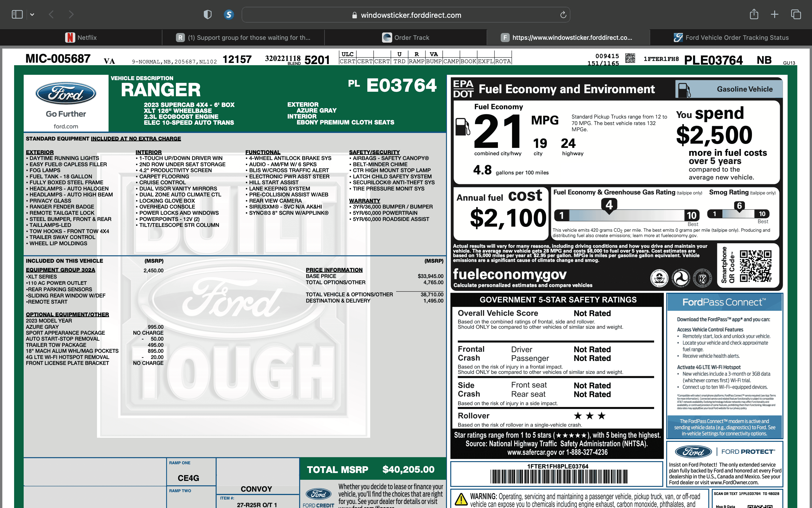Click the WARRANTY heading
The height and width of the screenshot is (508, 812).
pos(364,201)
